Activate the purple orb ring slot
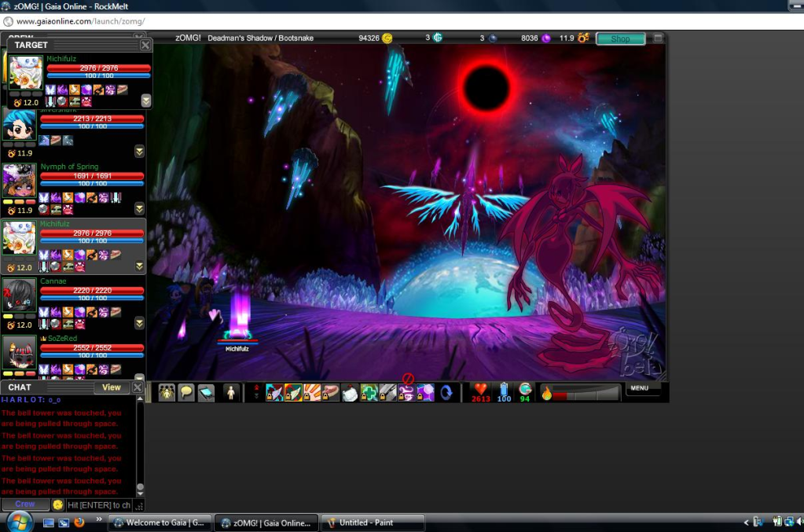Viewport: 804px width, 532px height. coord(425,393)
